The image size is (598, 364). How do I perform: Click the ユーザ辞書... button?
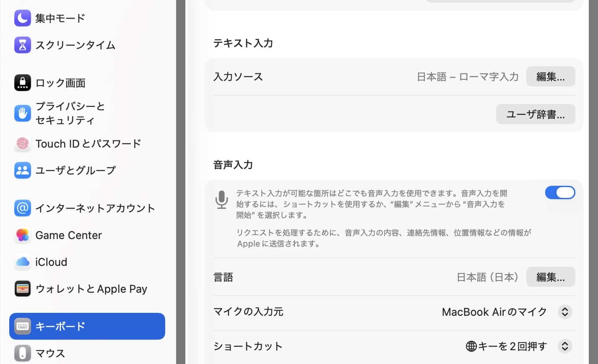point(535,114)
